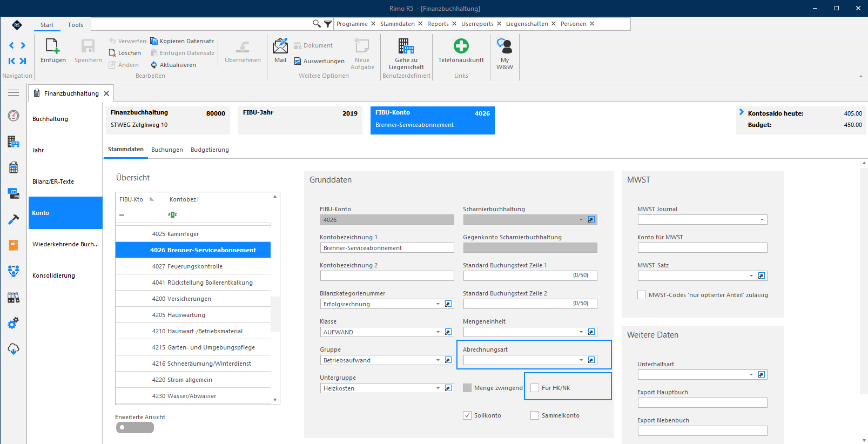Click the search magnifier icon
This screenshot has width=868, height=444.
[x=317, y=24]
